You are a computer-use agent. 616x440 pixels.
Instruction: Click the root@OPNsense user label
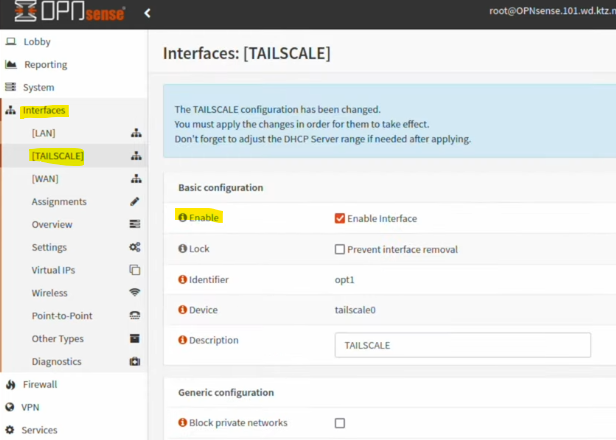[552, 11]
